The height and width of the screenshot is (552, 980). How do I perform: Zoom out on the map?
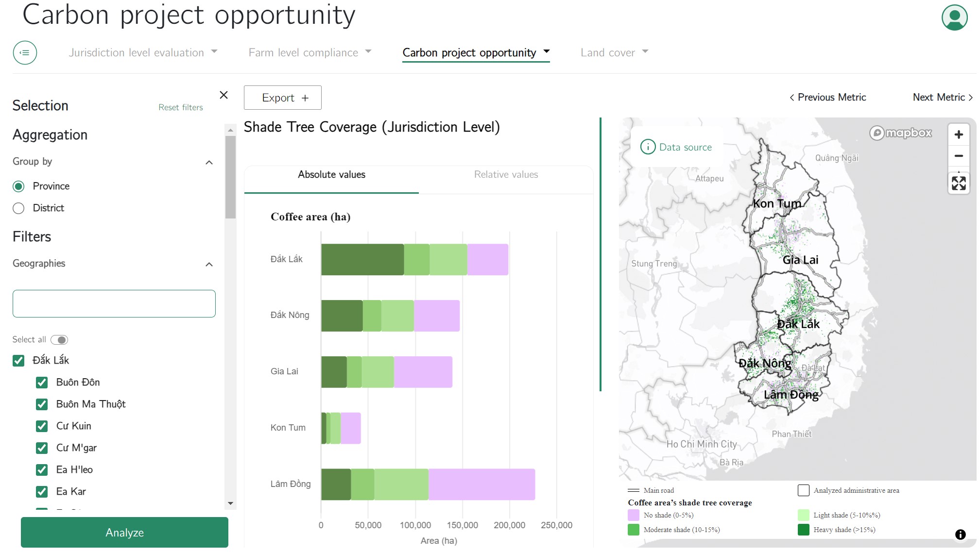(958, 156)
